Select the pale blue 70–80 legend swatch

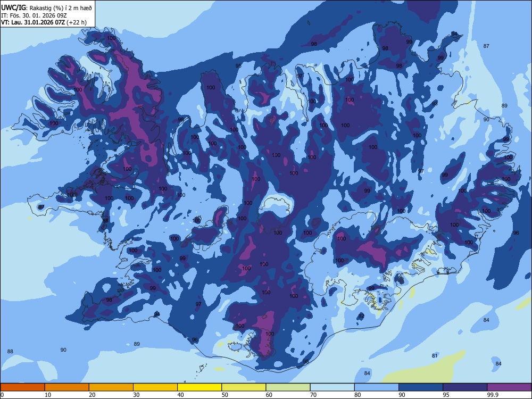click(x=332, y=387)
